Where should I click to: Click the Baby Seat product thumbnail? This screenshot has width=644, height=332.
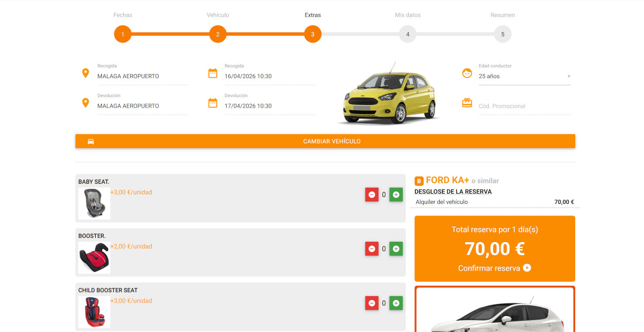point(94,203)
